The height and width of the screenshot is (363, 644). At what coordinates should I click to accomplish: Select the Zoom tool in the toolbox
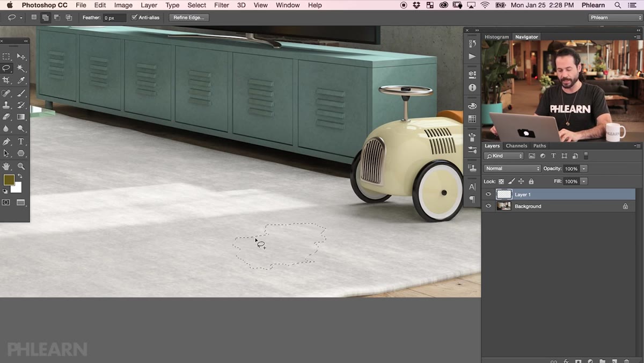(21, 166)
